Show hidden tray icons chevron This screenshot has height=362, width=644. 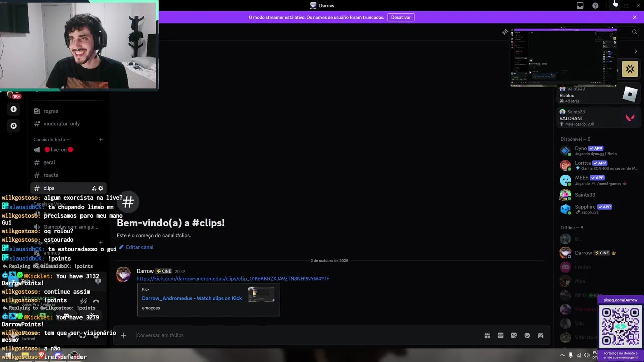click(x=562, y=355)
